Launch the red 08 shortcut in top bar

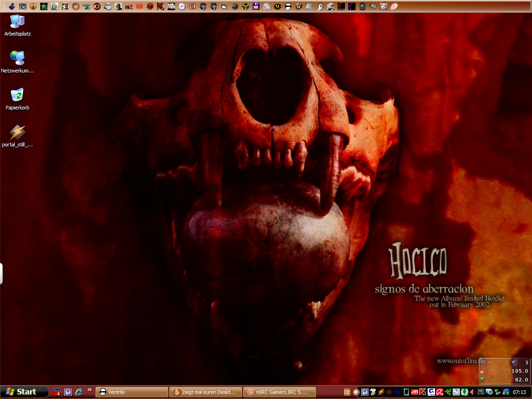(139, 6)
